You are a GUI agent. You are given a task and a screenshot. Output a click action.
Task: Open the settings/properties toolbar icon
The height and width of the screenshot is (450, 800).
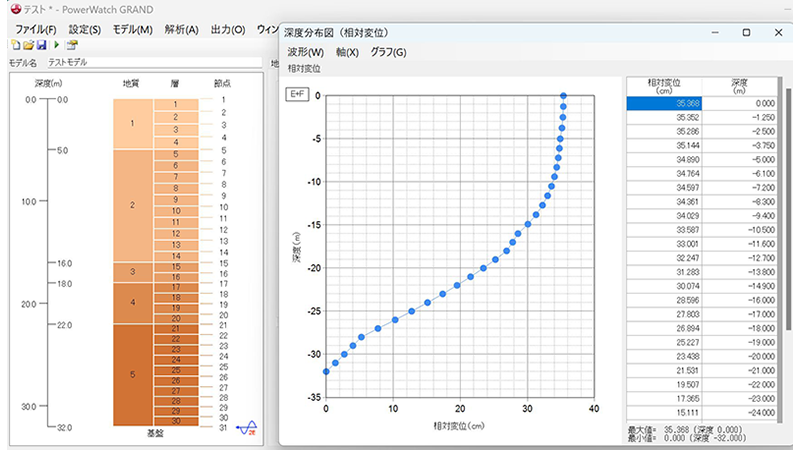[x=72, y=45]
